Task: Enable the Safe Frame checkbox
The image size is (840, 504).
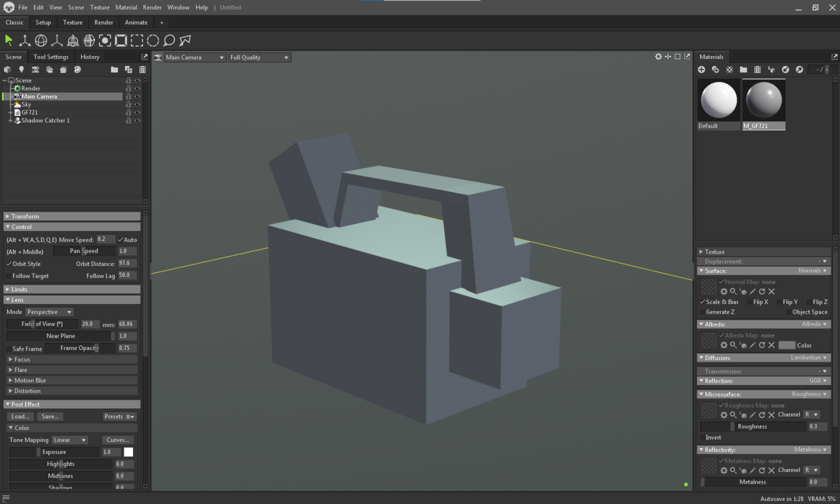Action: click(9, 349)
